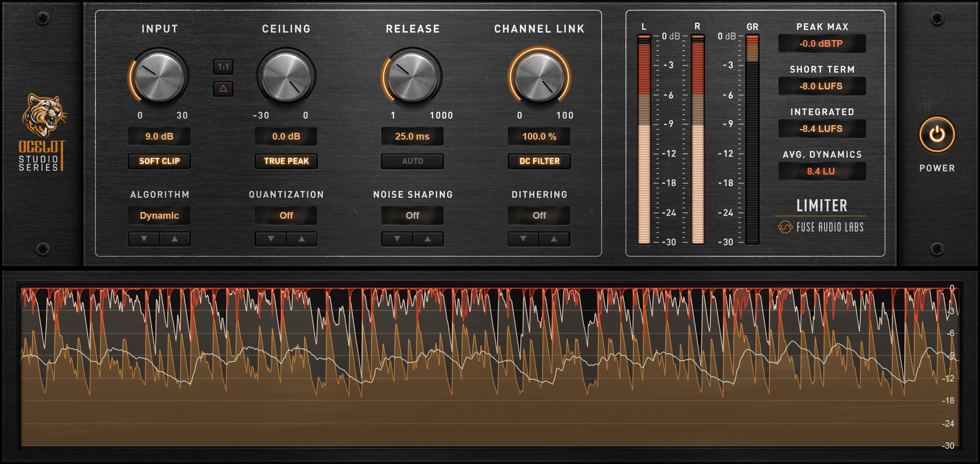This screenshot has width=980, height=464.
Task: Click the 1:1 gain match button
Action: [x=223, y=67]
